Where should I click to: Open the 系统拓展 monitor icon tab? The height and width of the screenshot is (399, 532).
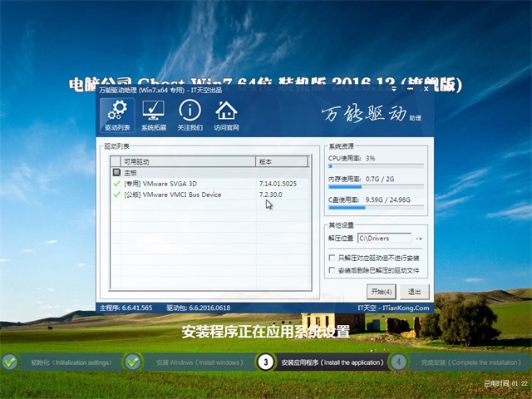point(154,116)
